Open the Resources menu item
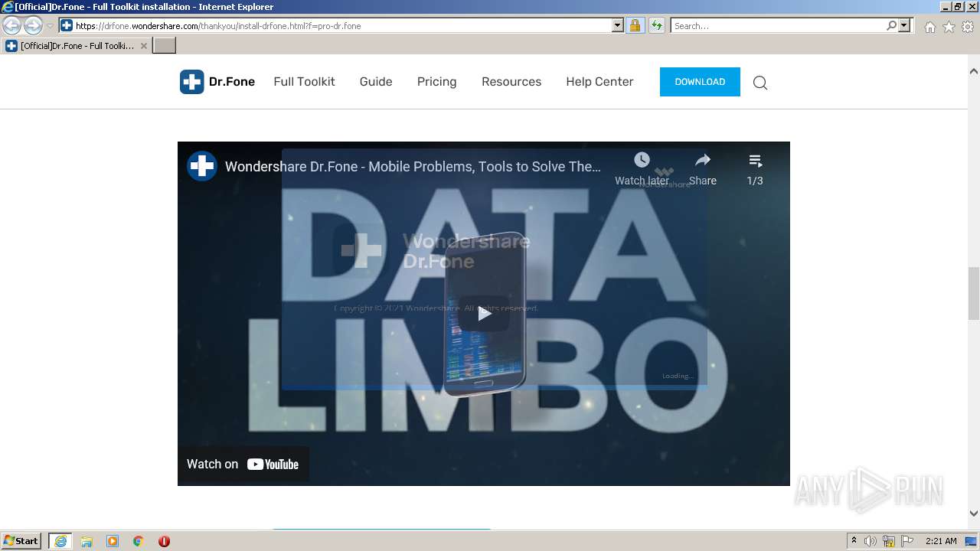 (x=511, y=82)
